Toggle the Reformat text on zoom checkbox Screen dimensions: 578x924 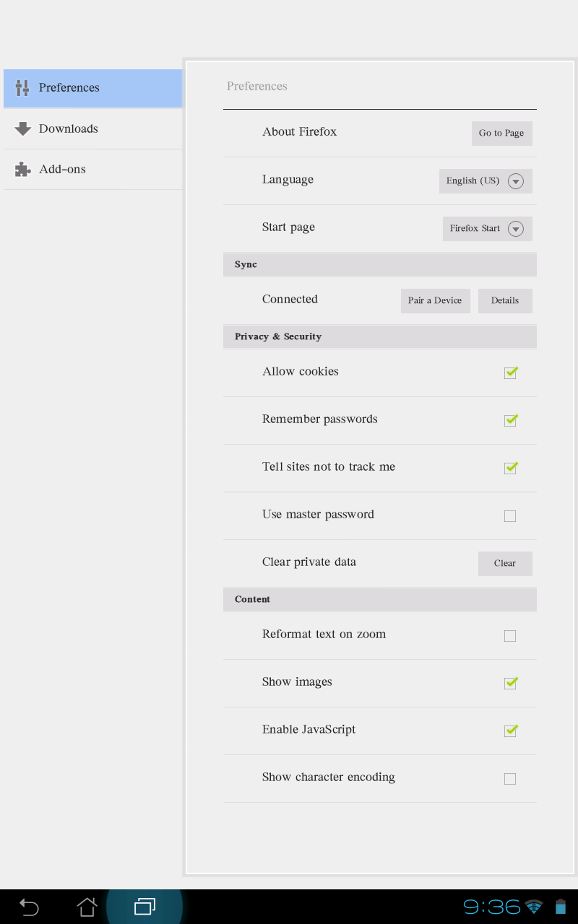[x=510, y=635]
